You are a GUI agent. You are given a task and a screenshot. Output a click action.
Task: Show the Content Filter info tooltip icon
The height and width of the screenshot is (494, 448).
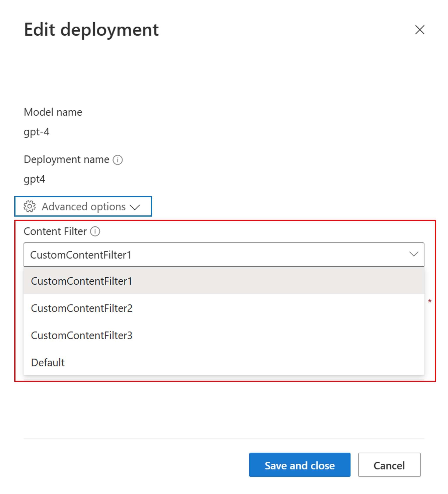(95, 231)
